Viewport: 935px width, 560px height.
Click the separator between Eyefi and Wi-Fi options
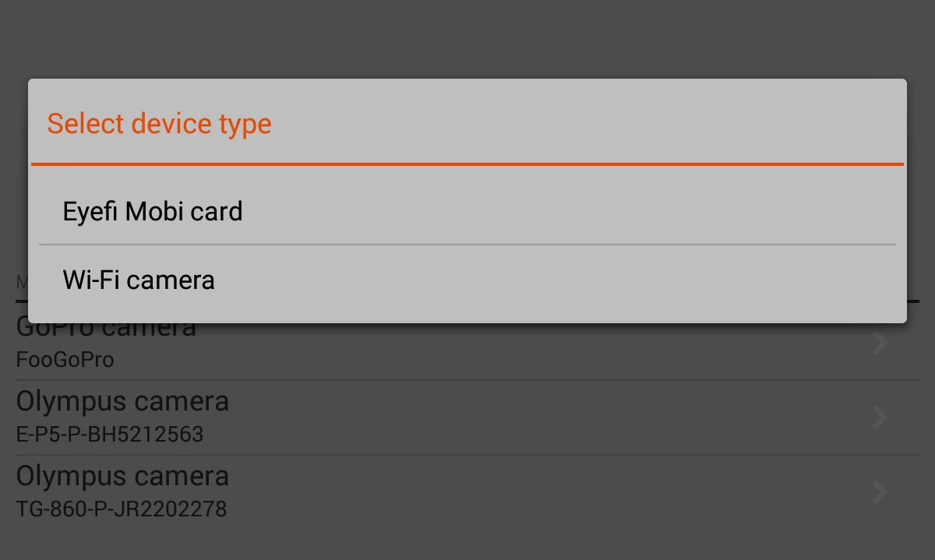pos(467,245)
